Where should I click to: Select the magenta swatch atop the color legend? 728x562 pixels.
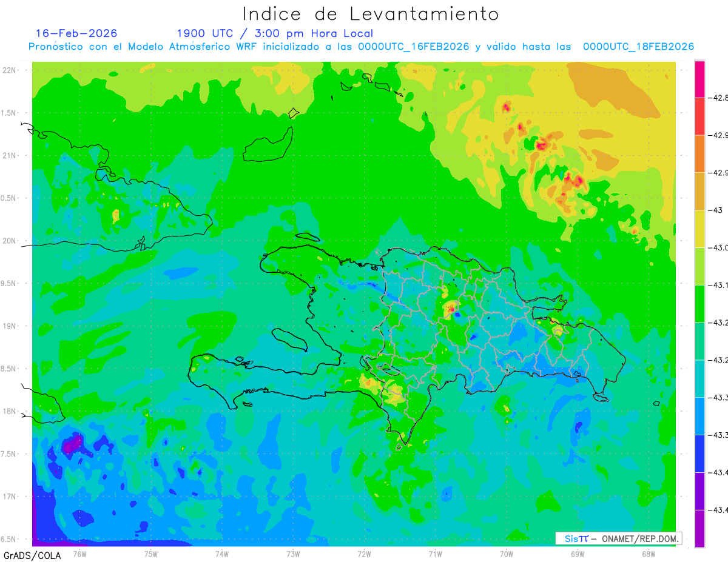click(x=699, y=79)
